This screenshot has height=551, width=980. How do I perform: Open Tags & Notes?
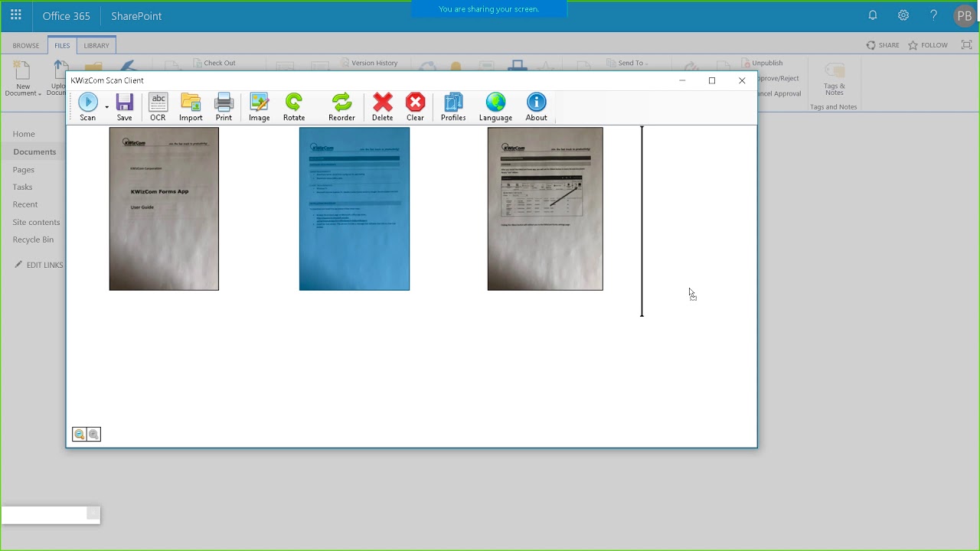pos(835,80)
